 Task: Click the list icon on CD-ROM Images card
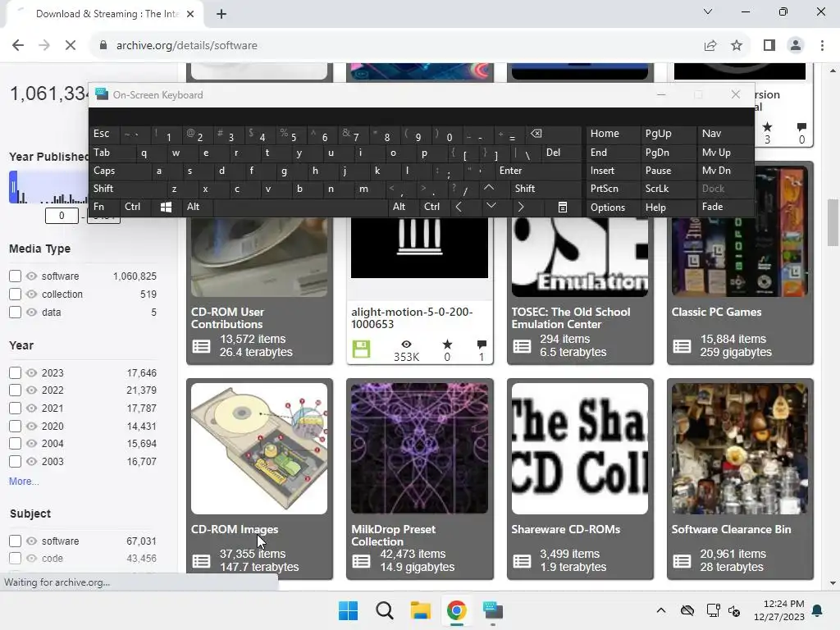click(x=202, y=561)
